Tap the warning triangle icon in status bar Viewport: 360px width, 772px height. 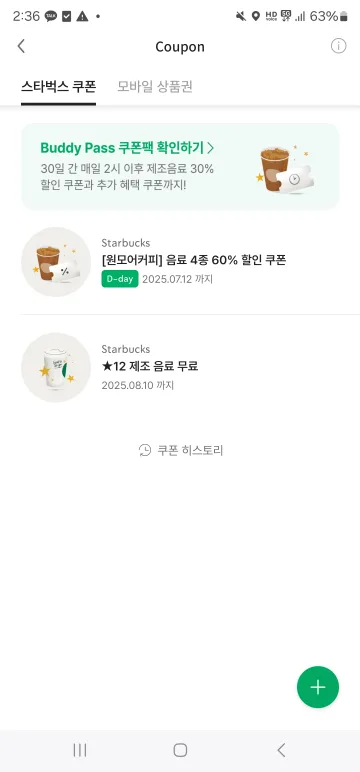tap(82, 16)
